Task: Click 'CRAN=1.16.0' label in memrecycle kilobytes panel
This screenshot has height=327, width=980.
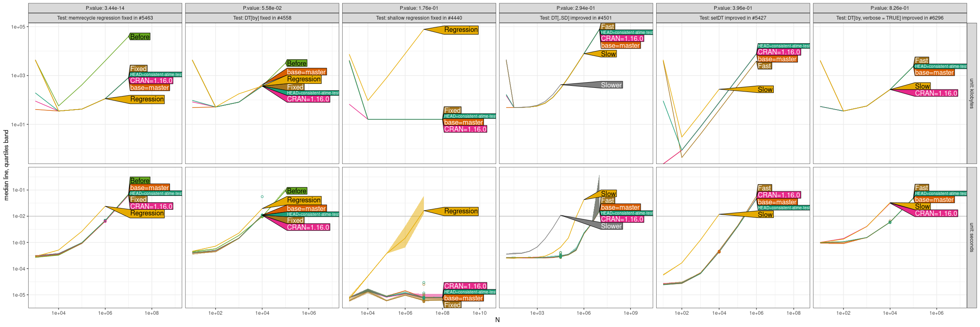Action: coord(151,81)
